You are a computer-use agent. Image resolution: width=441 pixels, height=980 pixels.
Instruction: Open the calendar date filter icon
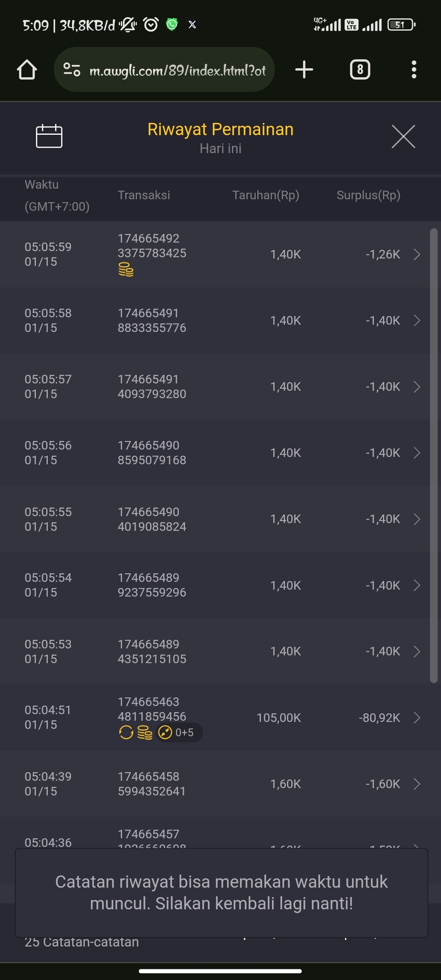point(49,136)
